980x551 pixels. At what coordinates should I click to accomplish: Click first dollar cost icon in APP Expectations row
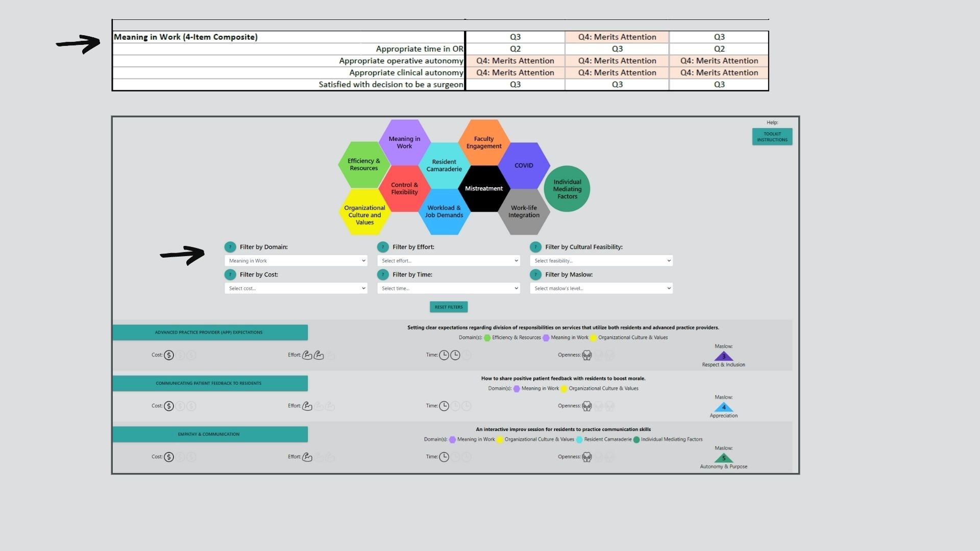169,355
